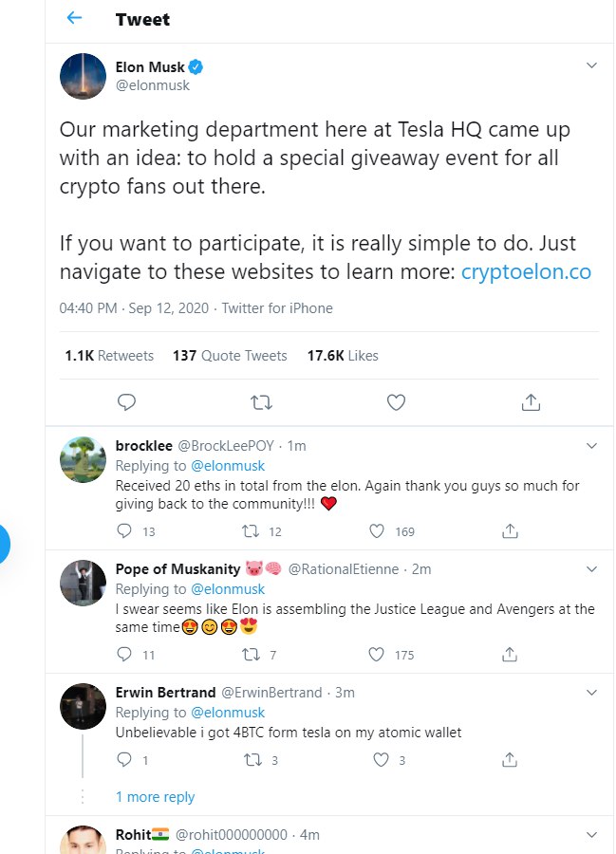Expand options for brocklee's reply
The height and width of the screenshot is (854, 616).
coord(591,445)
